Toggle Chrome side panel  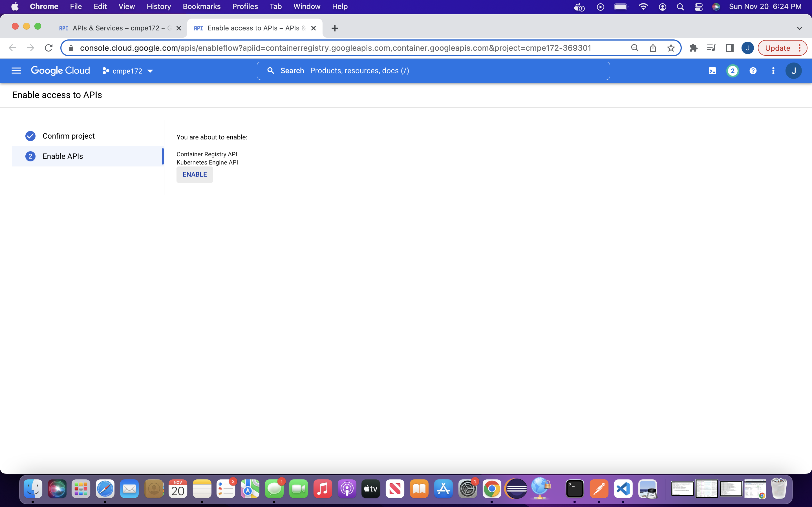729,48
